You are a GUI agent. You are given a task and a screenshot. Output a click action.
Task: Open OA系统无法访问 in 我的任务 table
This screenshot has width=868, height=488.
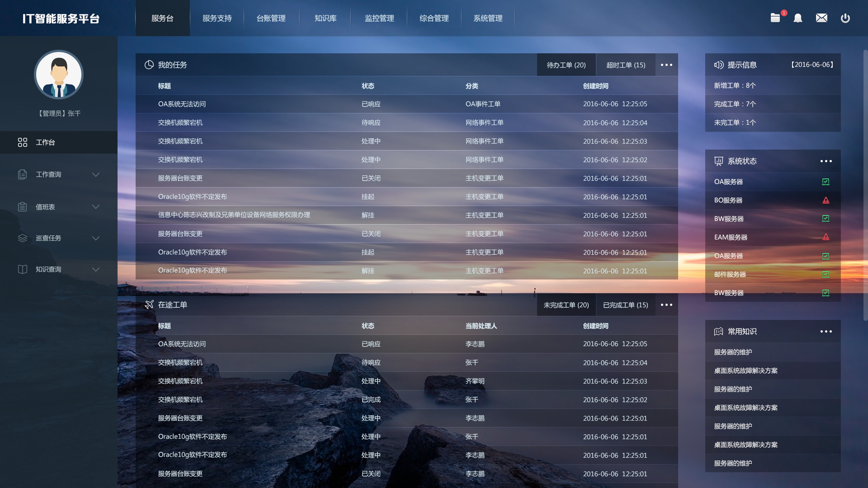click(182, 104)
